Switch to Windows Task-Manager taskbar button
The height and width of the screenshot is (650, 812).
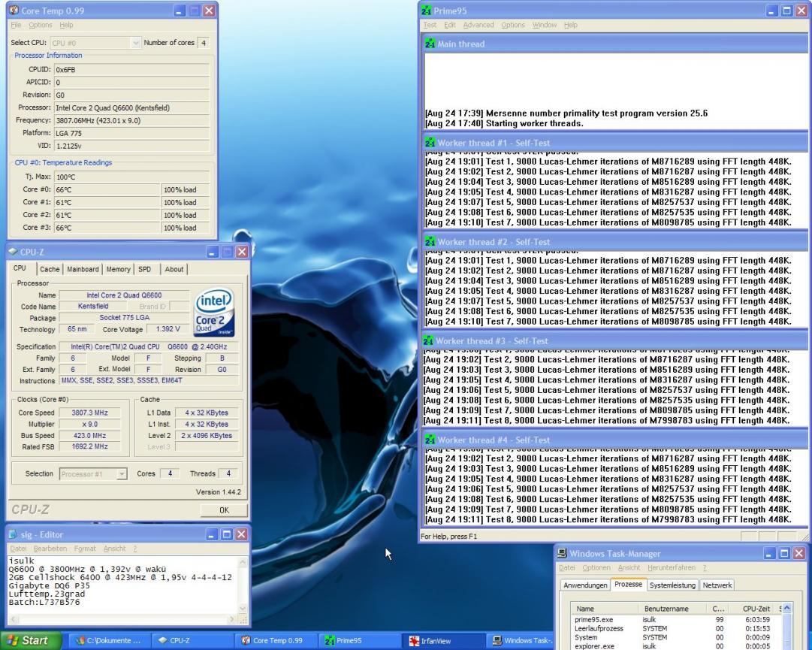pos(521,641)
